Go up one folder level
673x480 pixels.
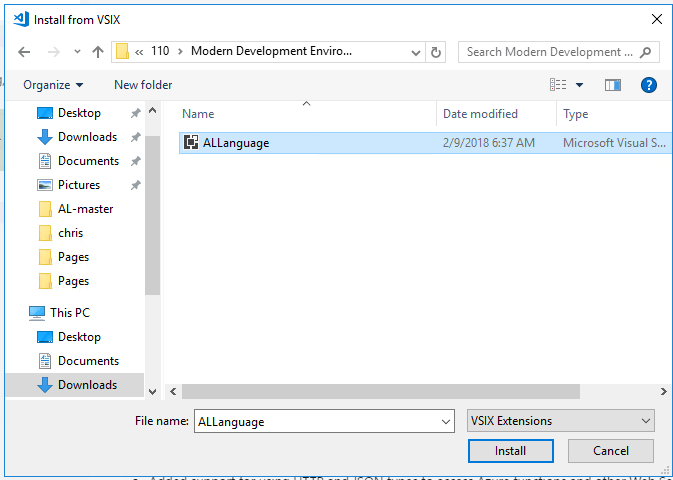coord(98,52)
